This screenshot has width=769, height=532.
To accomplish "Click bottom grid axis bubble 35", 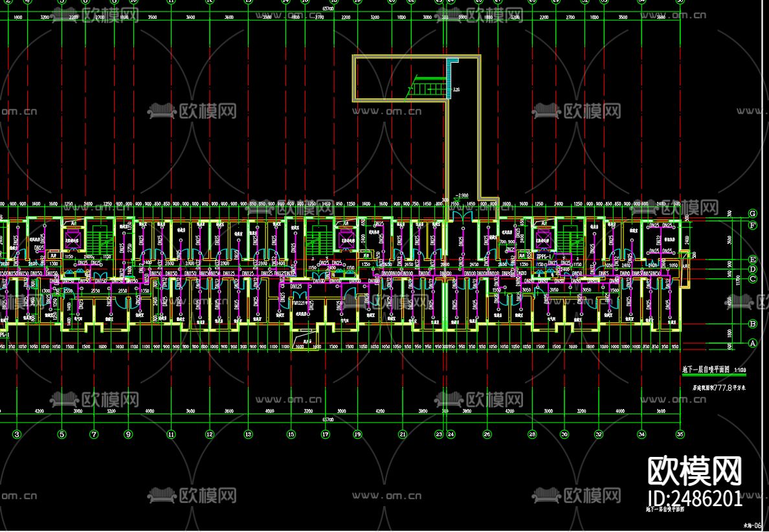I will (680, 434).
